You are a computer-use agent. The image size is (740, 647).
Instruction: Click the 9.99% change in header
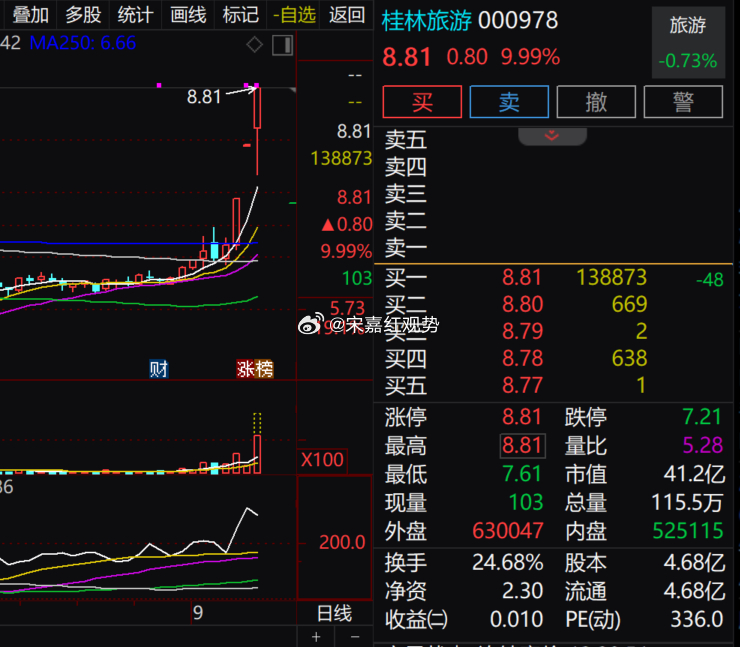530,57
